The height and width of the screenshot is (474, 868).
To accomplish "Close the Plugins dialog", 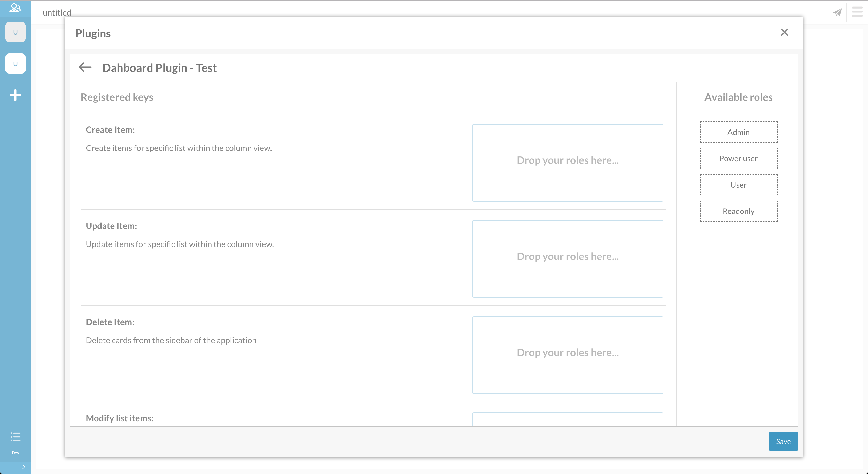I will click(785, 32).
